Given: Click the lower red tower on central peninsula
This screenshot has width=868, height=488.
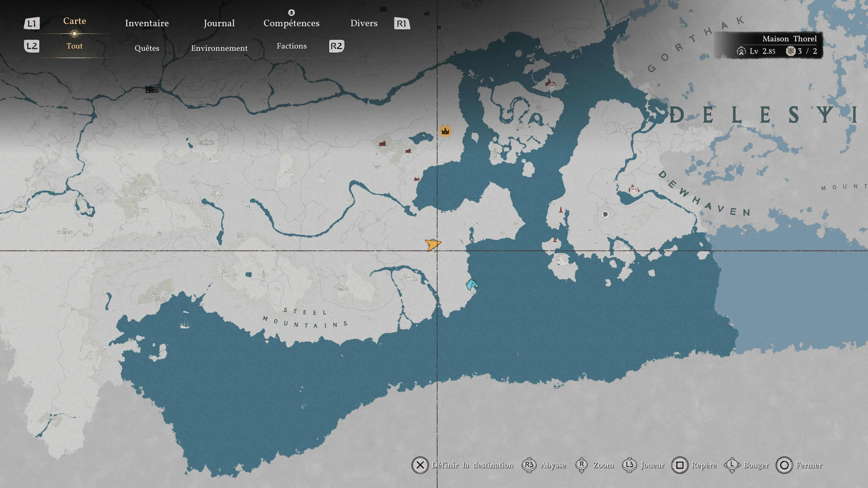Looking at the screenshot, I should click(555, 239).
